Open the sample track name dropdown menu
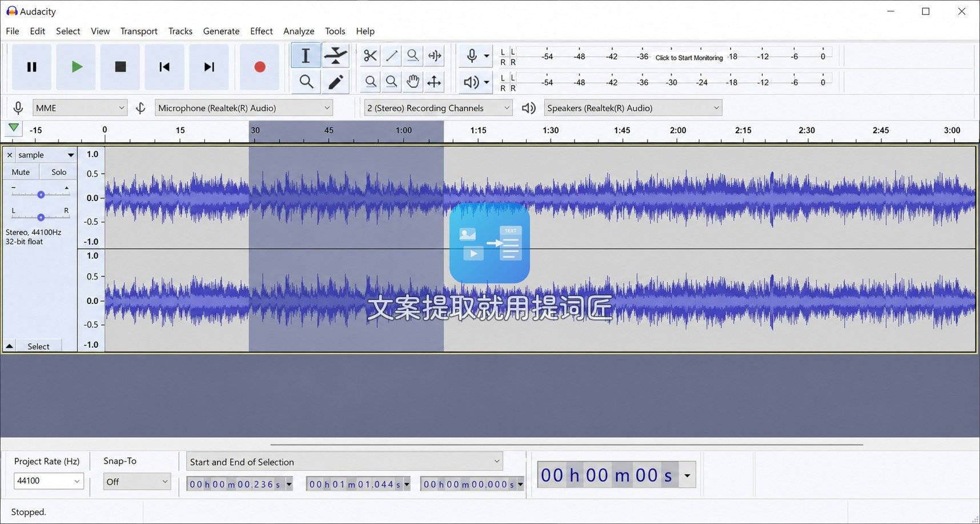980x524 pixels. [x=71, y=155]
